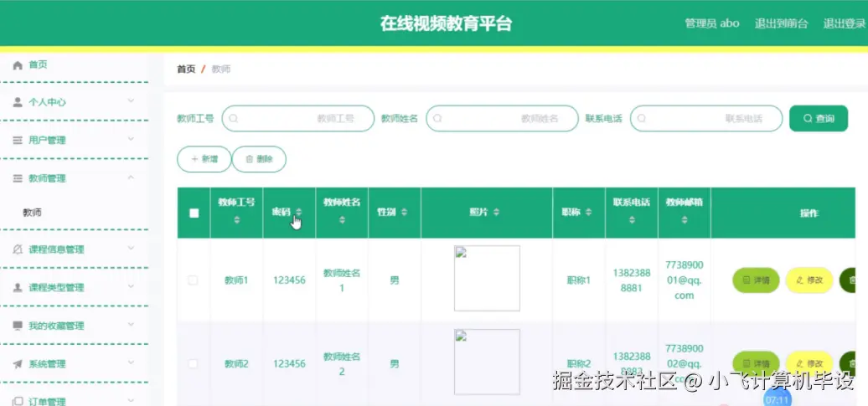Click the icon beside 订单管理
The image size is (868, 406).
(x=18, y=401)
